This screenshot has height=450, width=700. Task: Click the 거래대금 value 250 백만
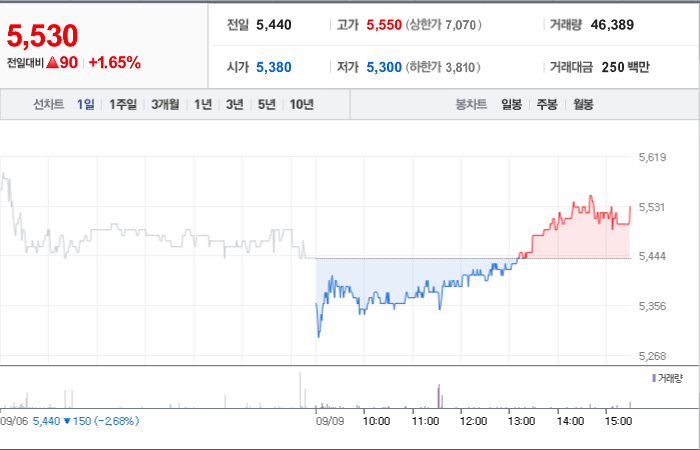pos(625,67)
